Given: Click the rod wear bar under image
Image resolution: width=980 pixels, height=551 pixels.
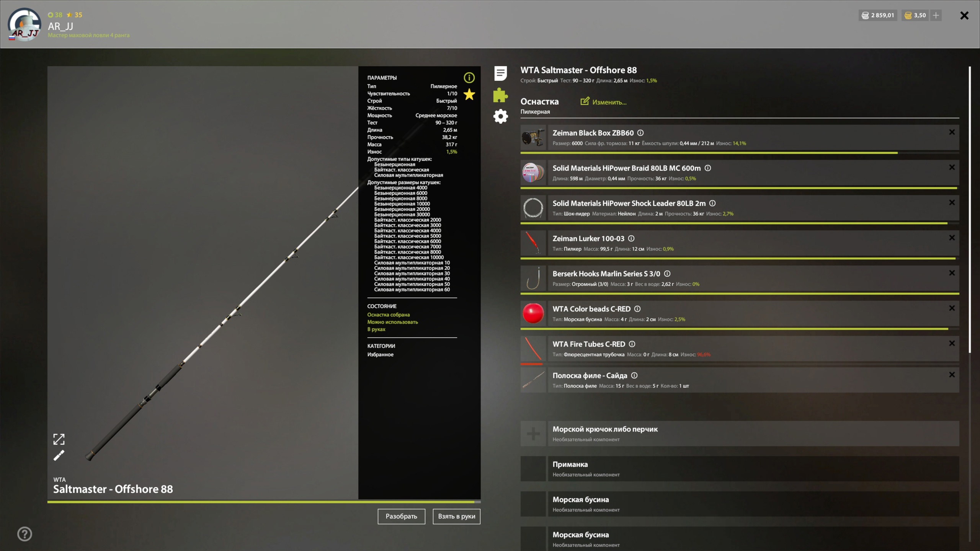Looking at the screenshot, I should [264, 502].
